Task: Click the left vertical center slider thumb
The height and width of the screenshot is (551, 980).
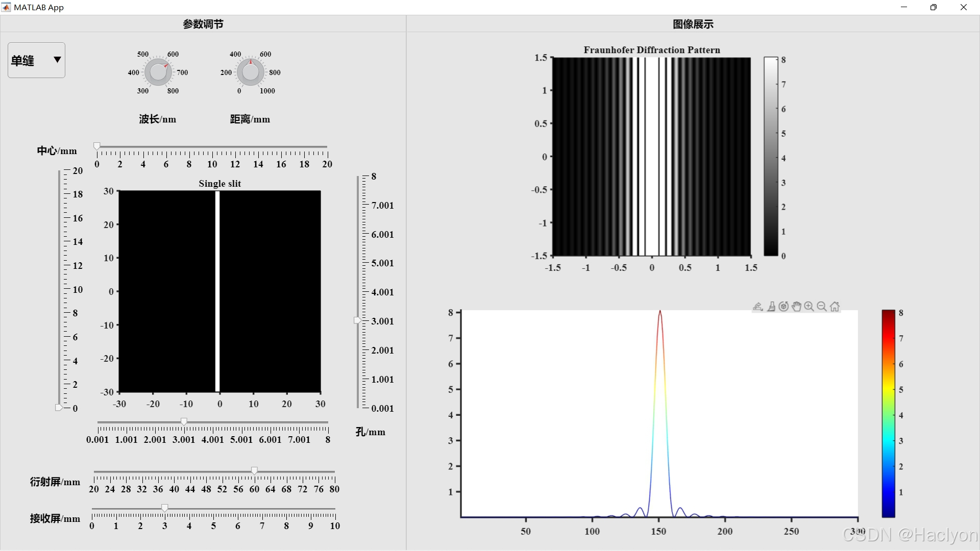Action: (59, 407)
